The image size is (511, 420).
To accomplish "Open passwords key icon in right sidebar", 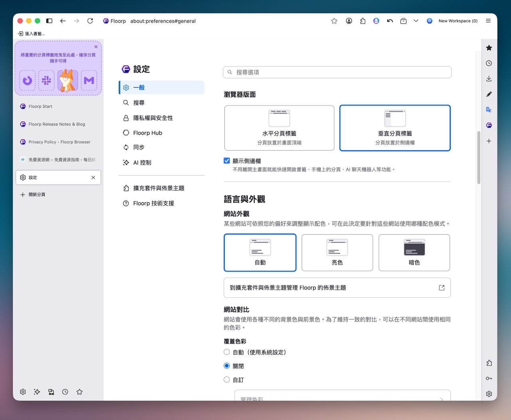I will 489,378.
